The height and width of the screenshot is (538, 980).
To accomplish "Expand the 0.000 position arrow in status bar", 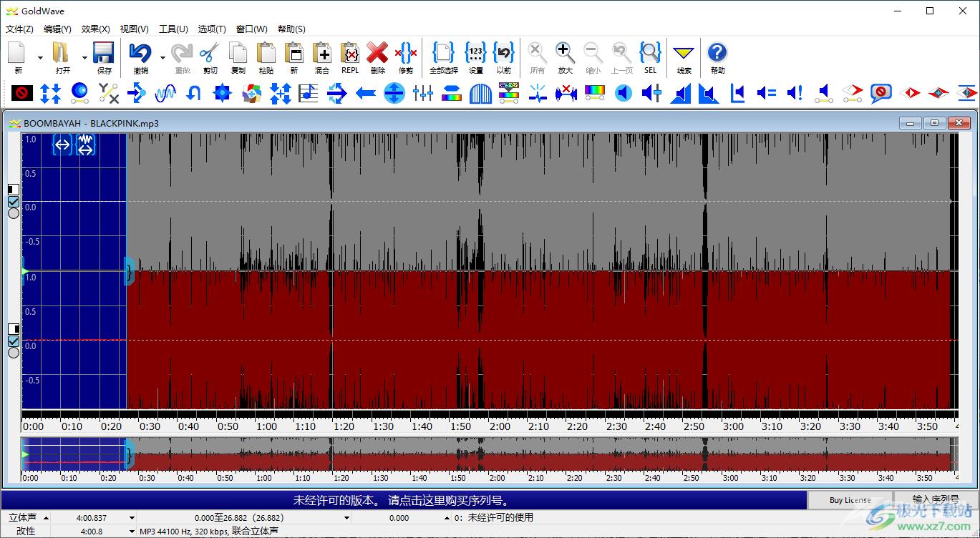I will pos(447,517).
